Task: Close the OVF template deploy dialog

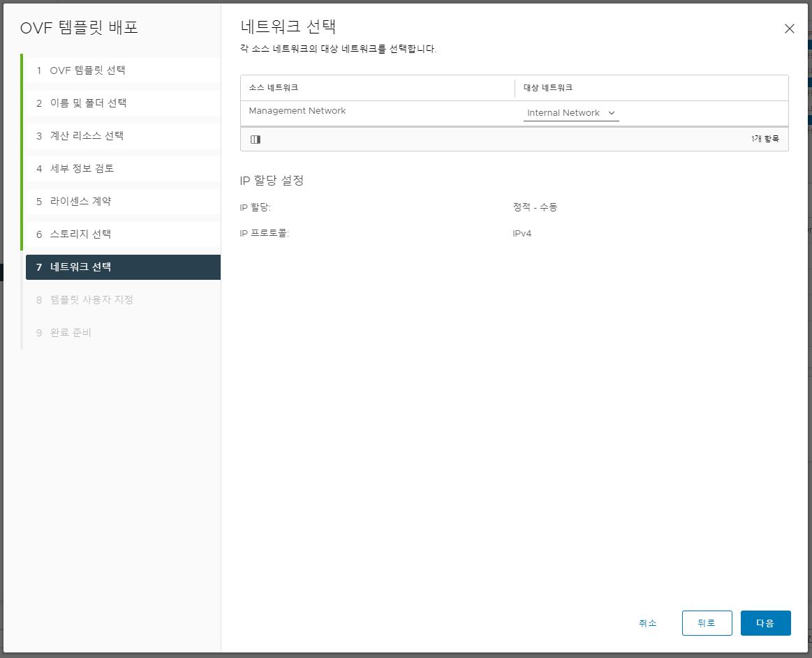Action: point(789,29)
